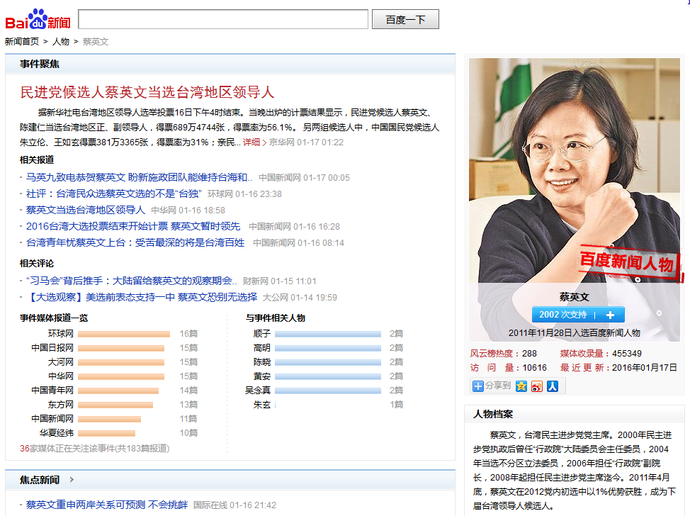Open article 蔡英文重申两岸关系可预测

pyautogui.click(x=106, y=505)
